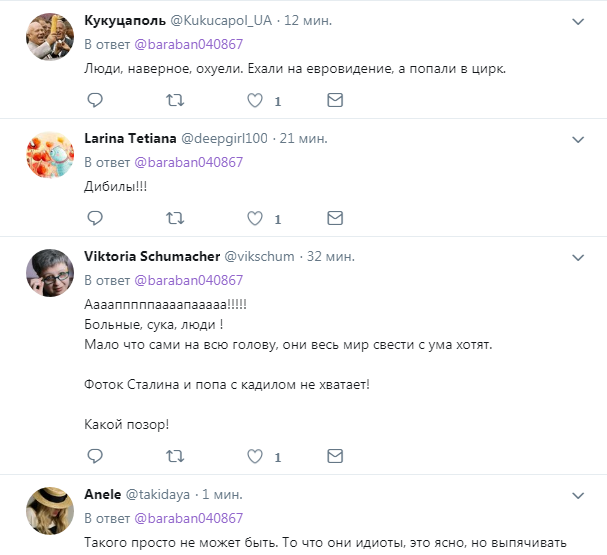Open Viktoria Schumacher's profile avatar
The width and height of the screenshot is (607, 555).
(x=46, y=272)
